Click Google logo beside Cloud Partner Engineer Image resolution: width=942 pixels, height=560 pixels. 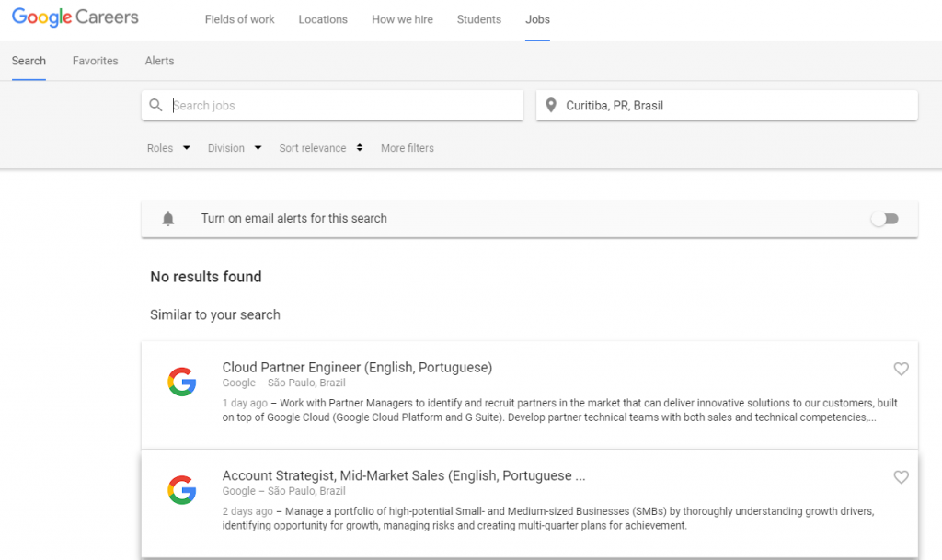[182, 382]
